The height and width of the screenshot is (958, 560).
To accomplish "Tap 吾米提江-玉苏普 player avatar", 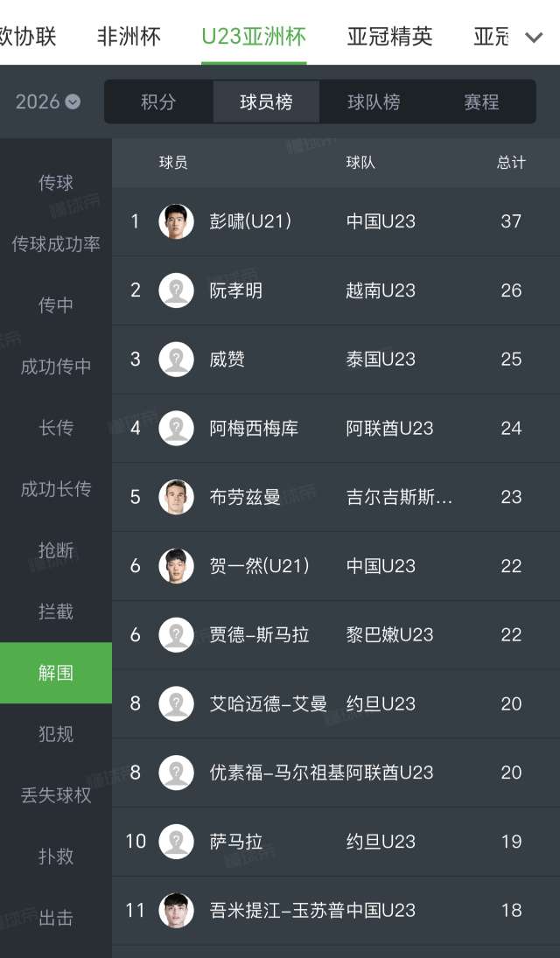I will click(x=176, y=911).
